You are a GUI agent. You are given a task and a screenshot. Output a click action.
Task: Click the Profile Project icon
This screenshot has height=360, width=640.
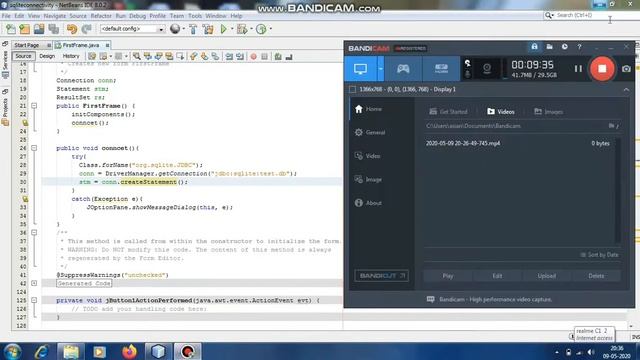coord(261,29)
